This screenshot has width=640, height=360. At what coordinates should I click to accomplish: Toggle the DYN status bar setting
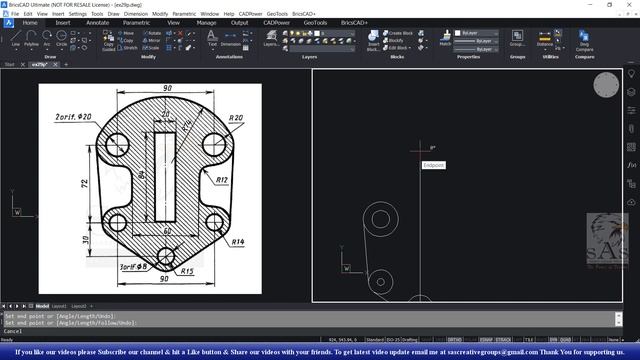point(553,340)
